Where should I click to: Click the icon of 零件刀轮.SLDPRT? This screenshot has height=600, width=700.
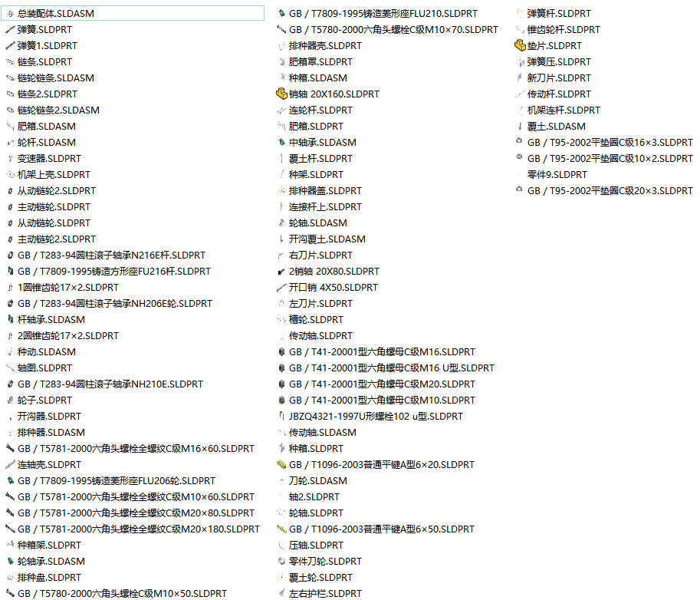281,561
